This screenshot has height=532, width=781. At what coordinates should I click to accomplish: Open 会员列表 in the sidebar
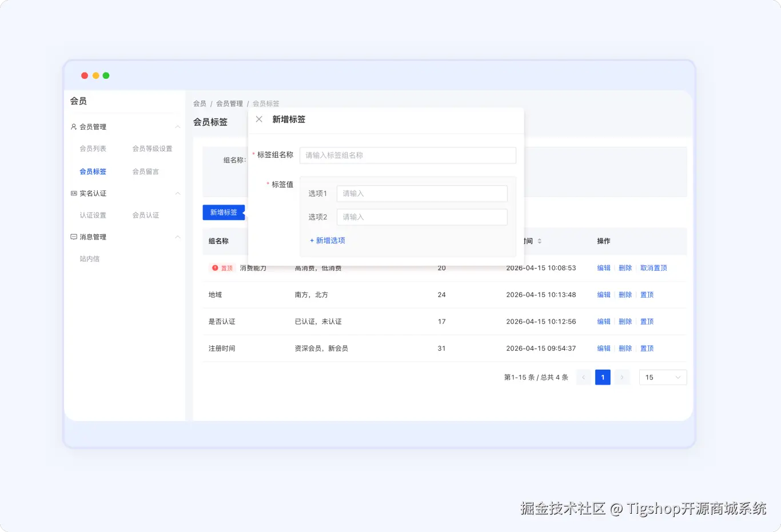(x=93, y=149)
